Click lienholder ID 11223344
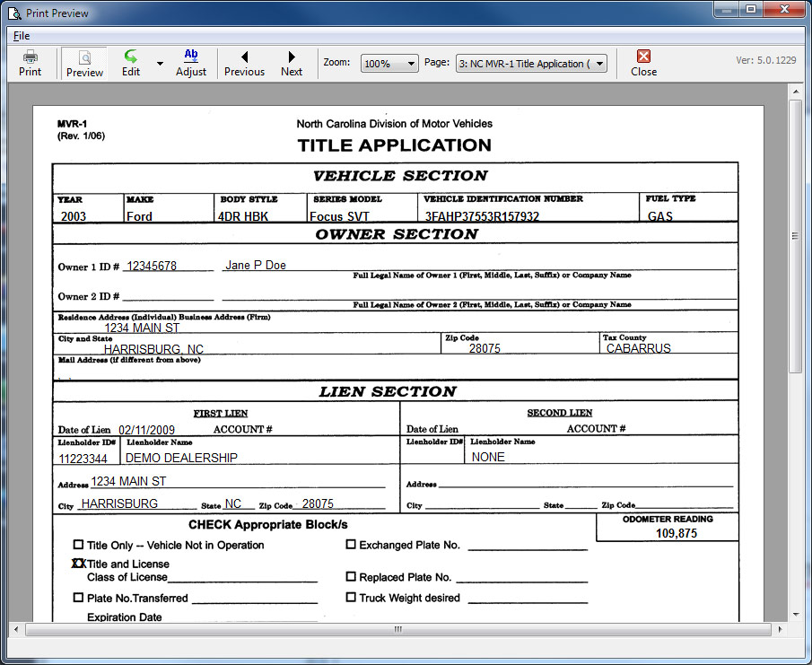 [83, 459]
